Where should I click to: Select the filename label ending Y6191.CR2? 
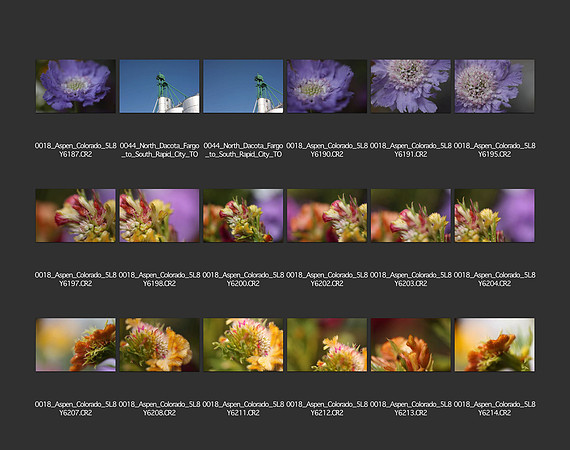point(411,150)
